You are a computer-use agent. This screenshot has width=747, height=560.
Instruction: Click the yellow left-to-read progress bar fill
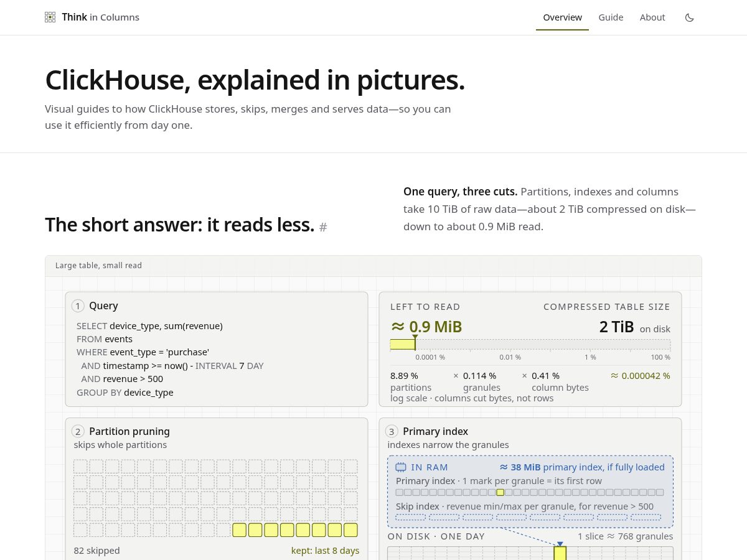point(403,344)
